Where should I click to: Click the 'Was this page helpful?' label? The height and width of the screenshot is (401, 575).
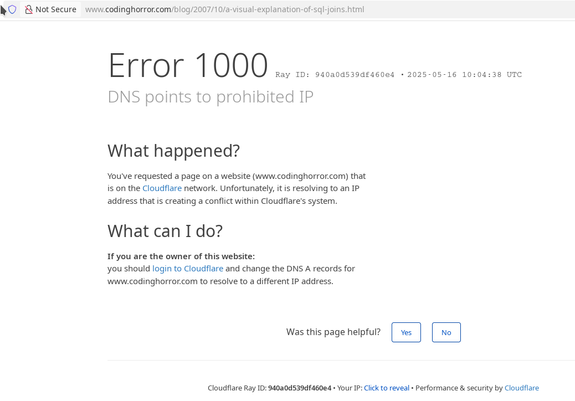point(333,332)
